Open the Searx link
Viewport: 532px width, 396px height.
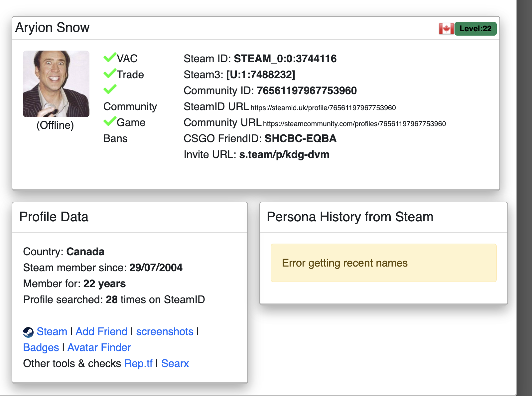(175, 364)
